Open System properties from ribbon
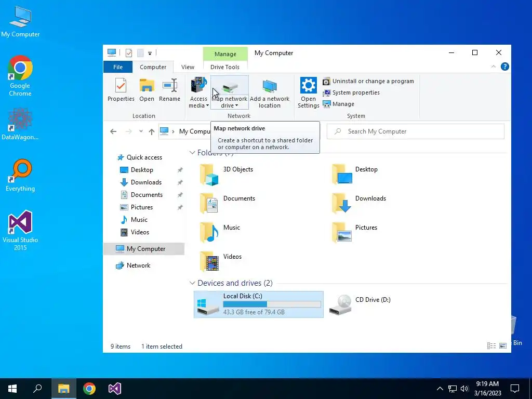The height and width of the screenshot is (399, 532). coord(351,92)
